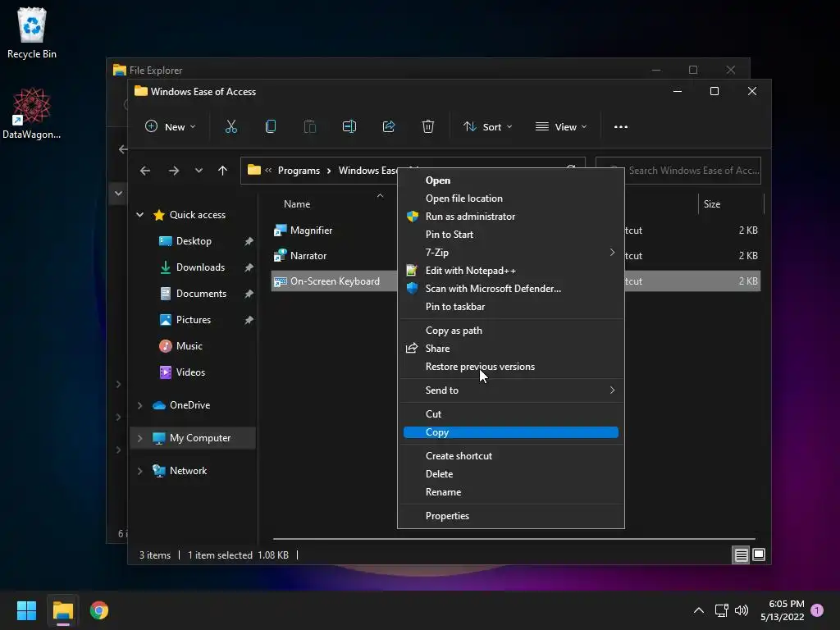Expand the Network tree node
Image resolution: width=840 pixels, height=630 pixels.
[x=139, y=471]
